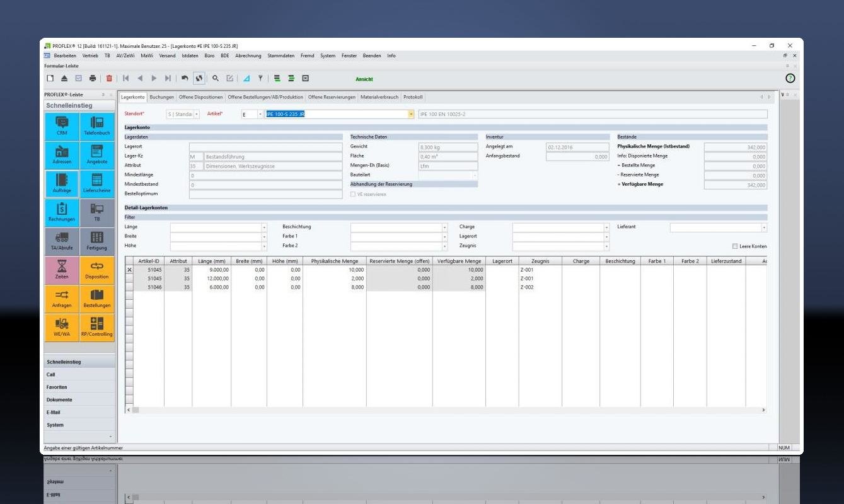Viewport: 844px width, 504px height.
Task: Open the CRM quick-access tile
Action: [x=62, y=126]
